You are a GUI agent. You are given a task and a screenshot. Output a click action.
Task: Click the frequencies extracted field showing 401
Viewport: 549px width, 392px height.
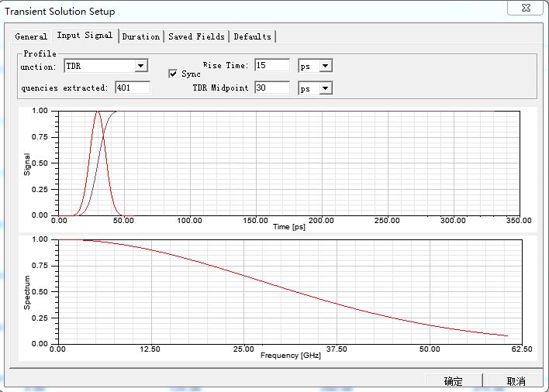tap(133, 88)
